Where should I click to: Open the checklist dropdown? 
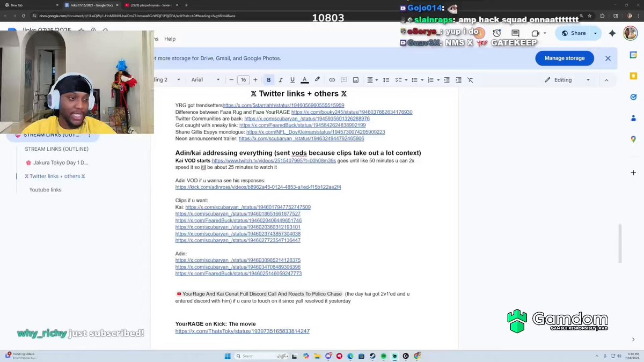[x=401, y=80]
